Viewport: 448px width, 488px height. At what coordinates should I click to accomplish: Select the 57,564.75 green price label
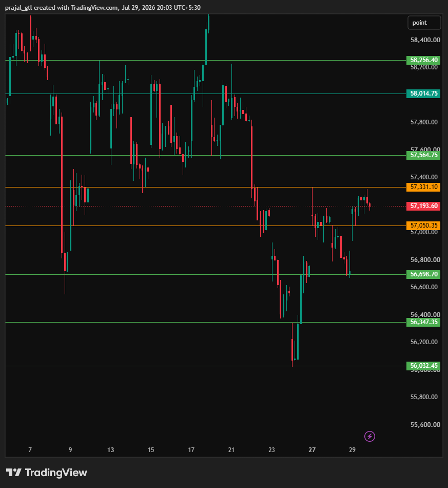coord(423,155)
